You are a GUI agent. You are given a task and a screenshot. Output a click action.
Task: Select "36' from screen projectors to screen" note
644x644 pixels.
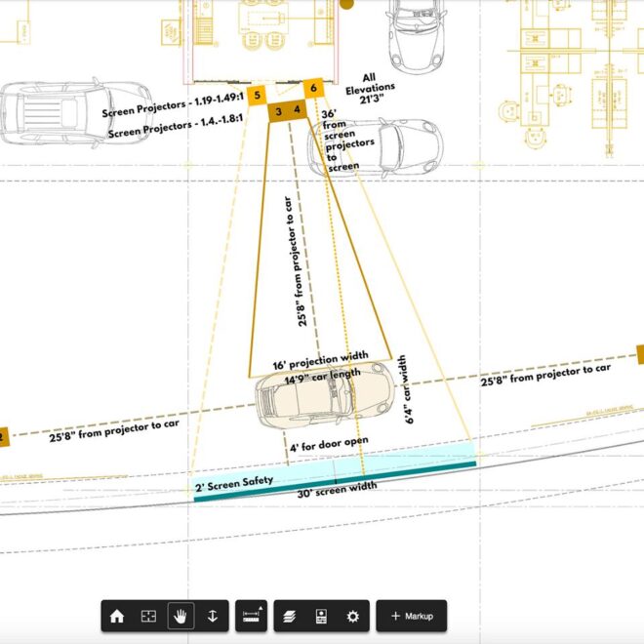tap(347, 141)
